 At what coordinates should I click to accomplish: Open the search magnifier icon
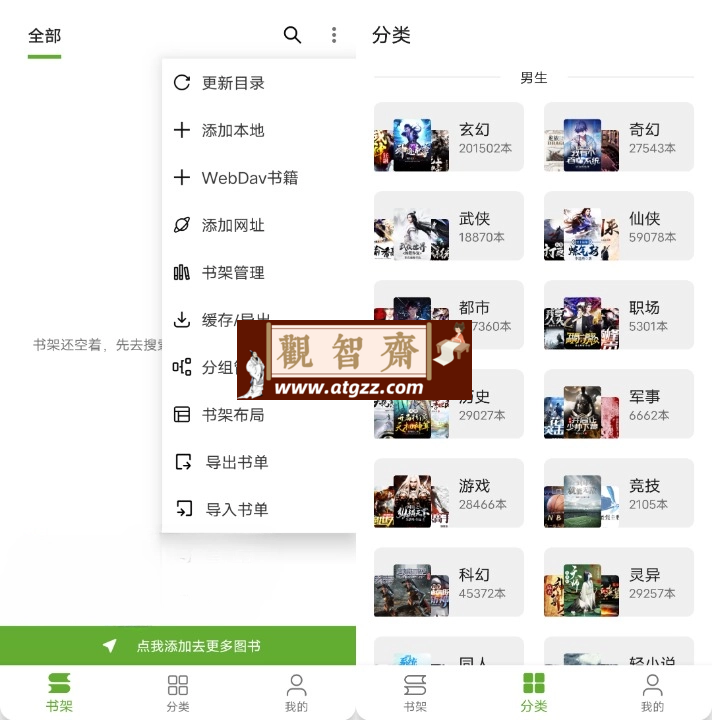pos(292,35)
